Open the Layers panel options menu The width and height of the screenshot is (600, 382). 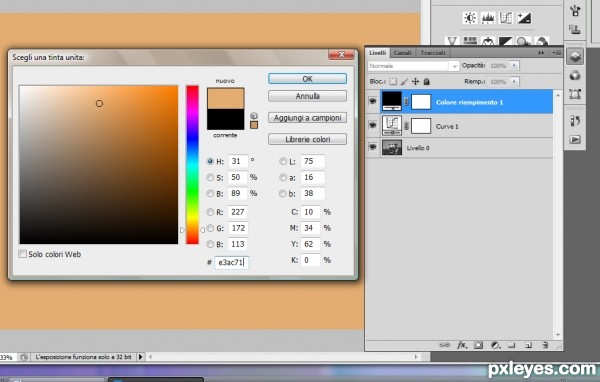557,53
